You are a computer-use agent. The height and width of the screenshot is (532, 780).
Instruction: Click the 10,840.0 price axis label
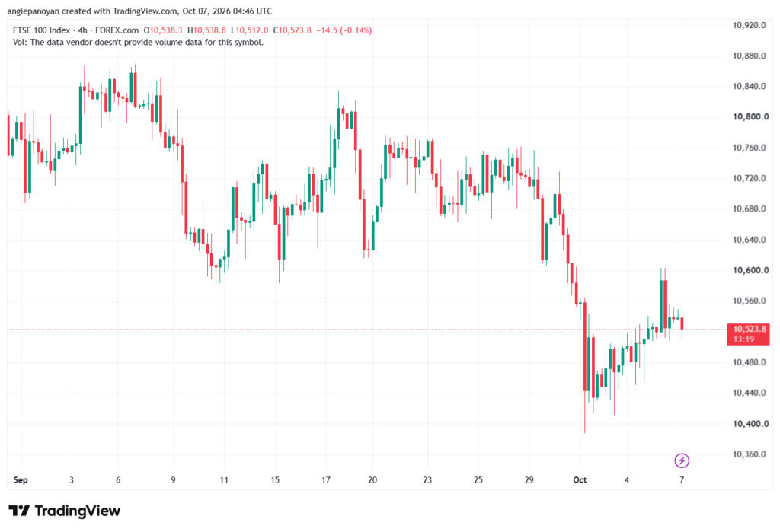[x=750, y=87]
